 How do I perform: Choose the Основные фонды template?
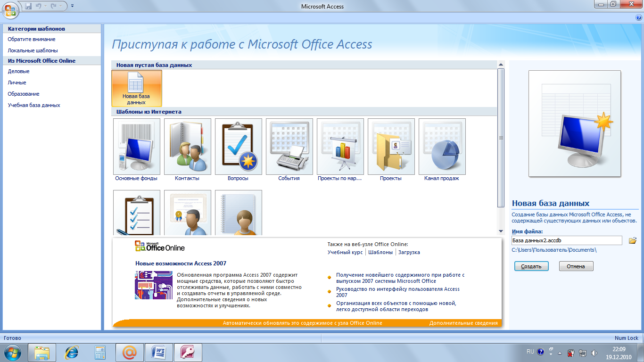[136, 150]
